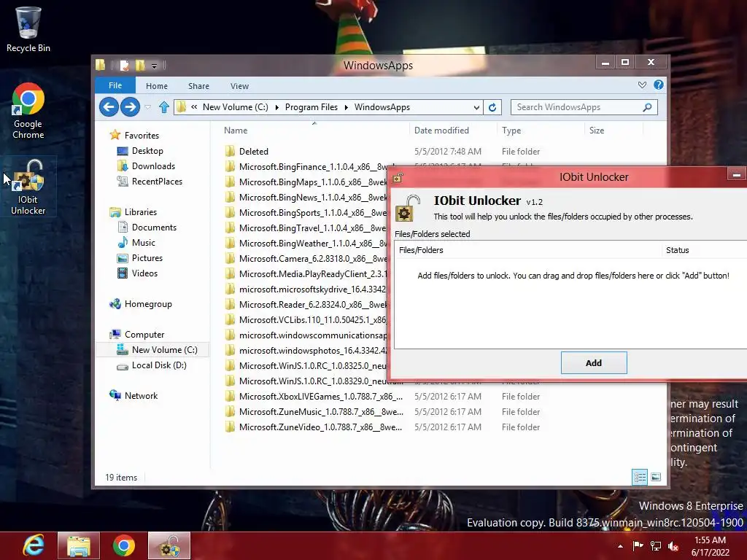Screen dimensions: 747x560
Task: Click the Explorer title bar folder icon
Action: tap(101, 65)
